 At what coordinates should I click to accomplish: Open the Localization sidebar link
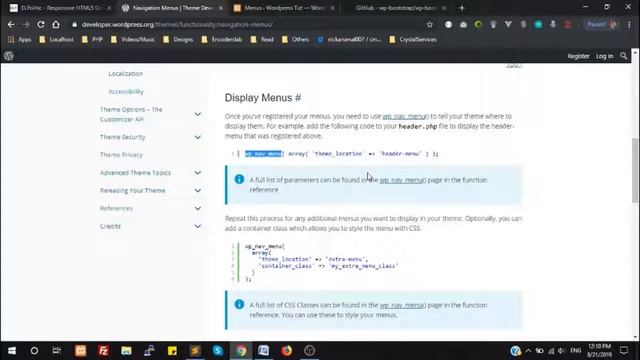pos(126,73)
